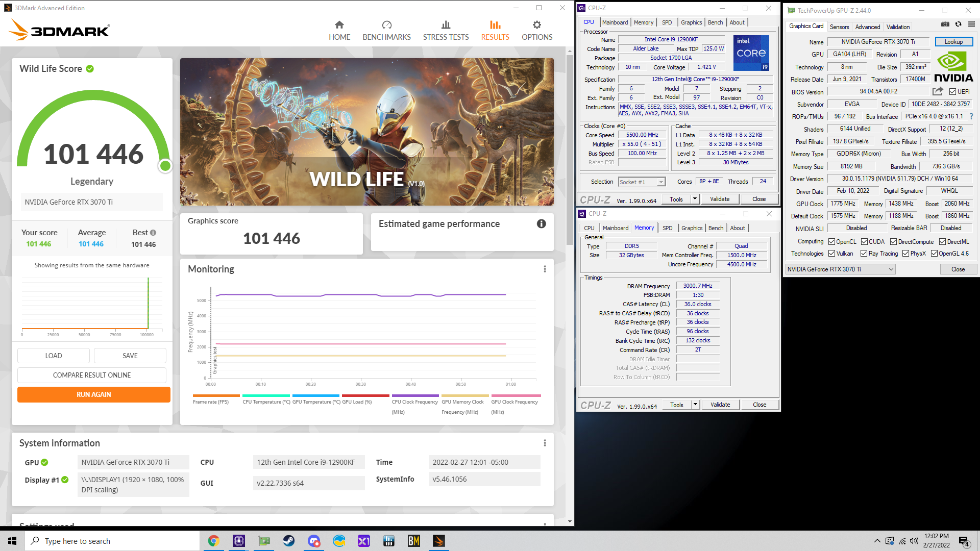Viewport: 980px width, 551px height.
Task: Click the Intel Core i9 logo in CPU-Z
Action: pos(751,53)
